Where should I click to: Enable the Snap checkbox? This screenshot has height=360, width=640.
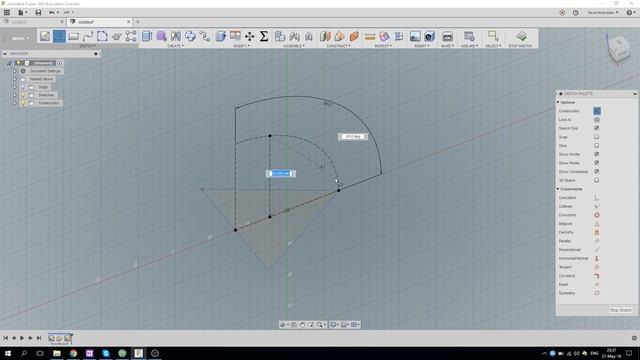coord(597,137)
